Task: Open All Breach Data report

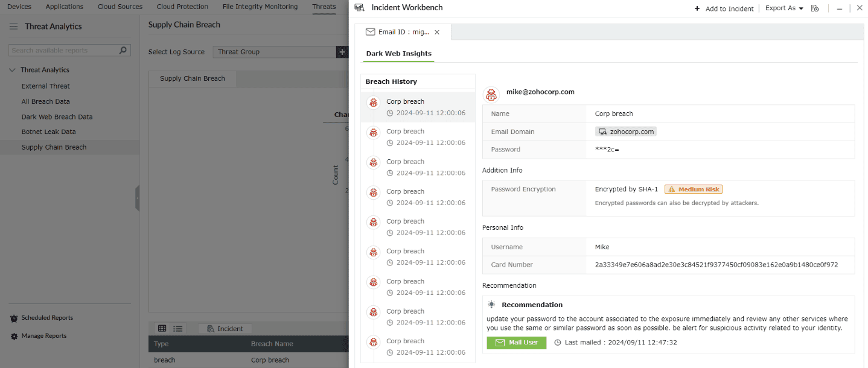Action: point(46,101)
